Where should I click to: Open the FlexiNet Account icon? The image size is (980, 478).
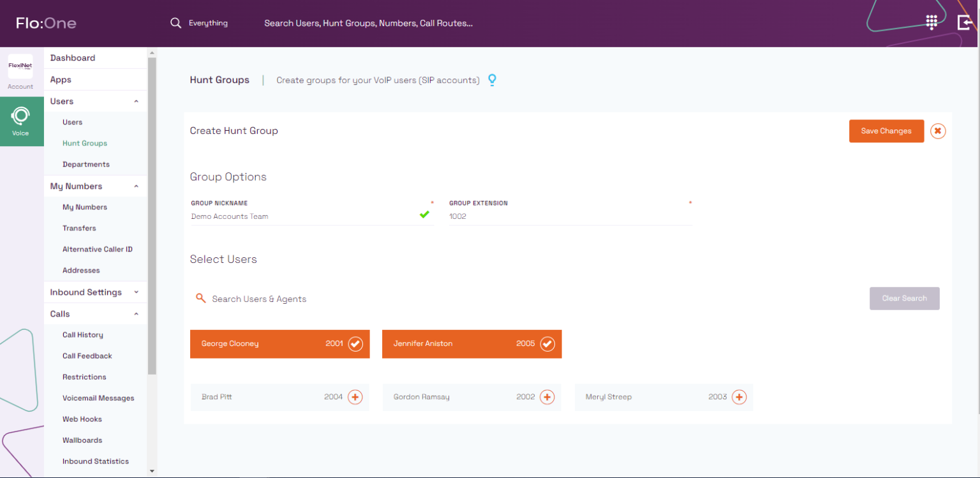coord(21,66)
